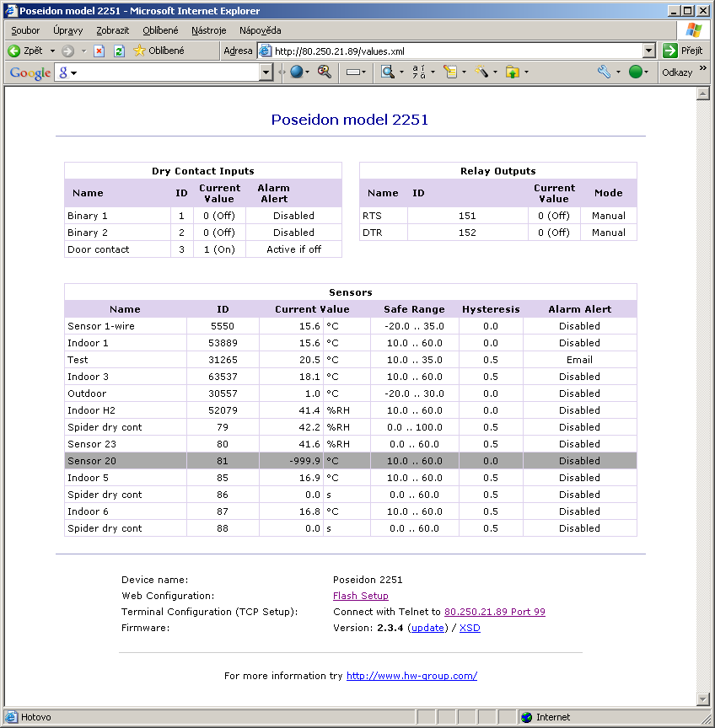Click the page icon in address bar
The height and width of the screenshot is (728, 715).
pos(265,51)
